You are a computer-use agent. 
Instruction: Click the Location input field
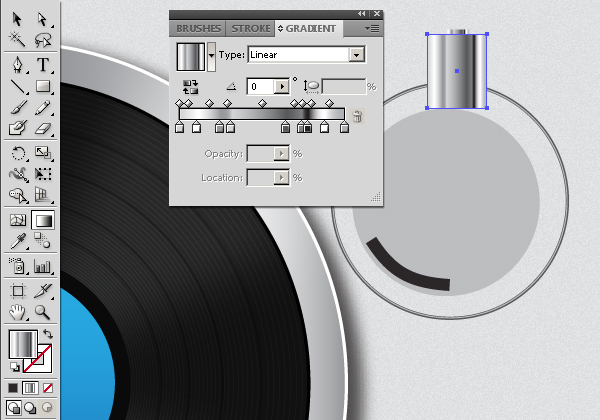[261, 177]
